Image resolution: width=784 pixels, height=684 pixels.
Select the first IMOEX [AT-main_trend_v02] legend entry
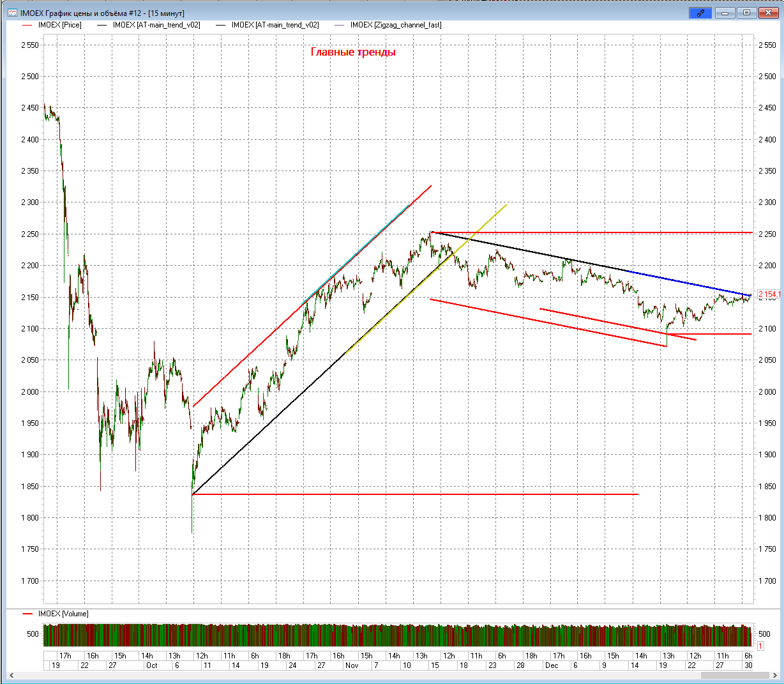156,26
